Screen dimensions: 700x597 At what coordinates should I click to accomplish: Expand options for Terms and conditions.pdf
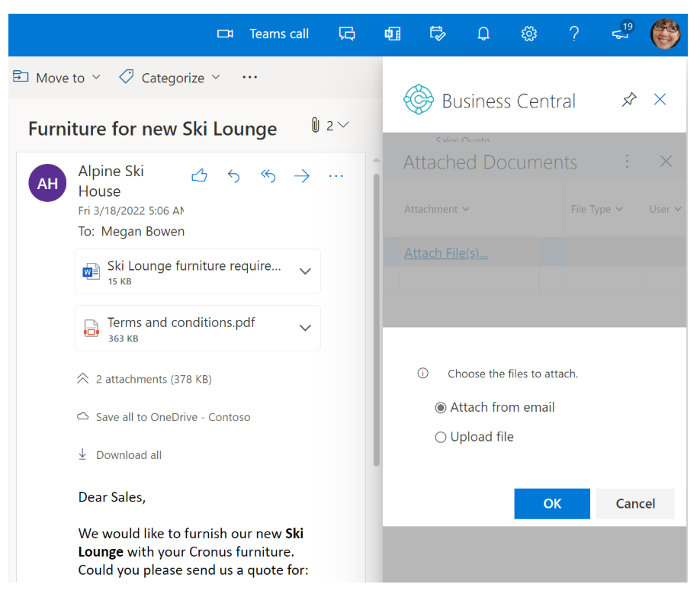[x=305, y=328]
